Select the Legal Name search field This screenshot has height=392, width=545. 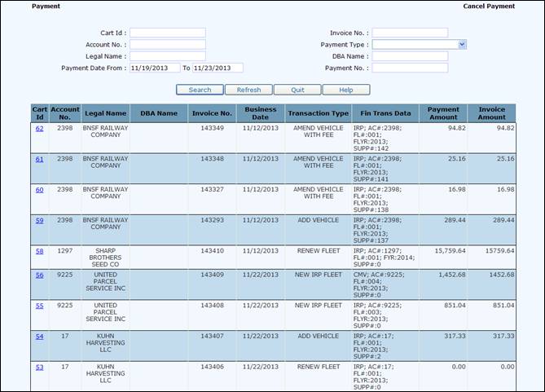coord(167,56)
